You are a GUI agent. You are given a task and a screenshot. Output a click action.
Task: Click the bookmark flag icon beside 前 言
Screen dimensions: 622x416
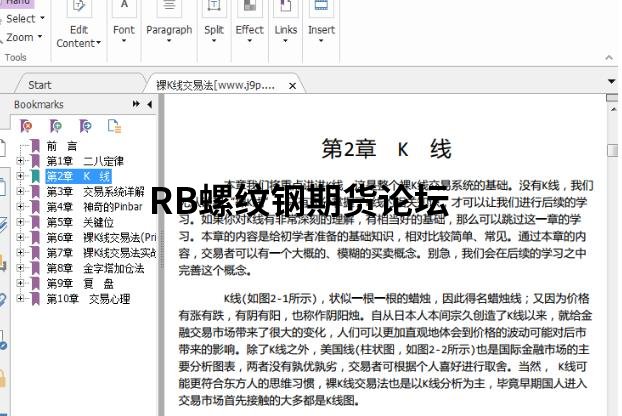click(36, 146)
